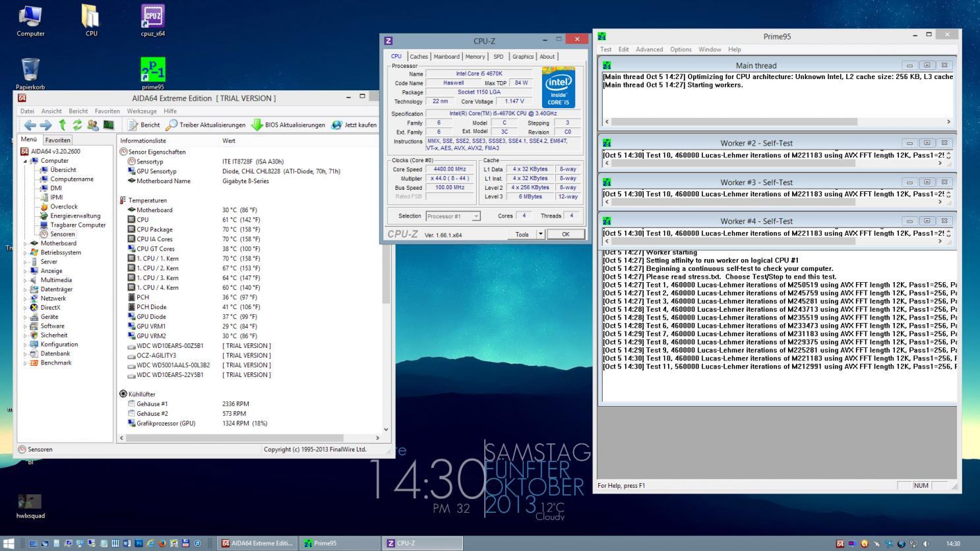Click the Firefox icon in the taskbar
Screen dimensions: 980x551
point(162,544)
